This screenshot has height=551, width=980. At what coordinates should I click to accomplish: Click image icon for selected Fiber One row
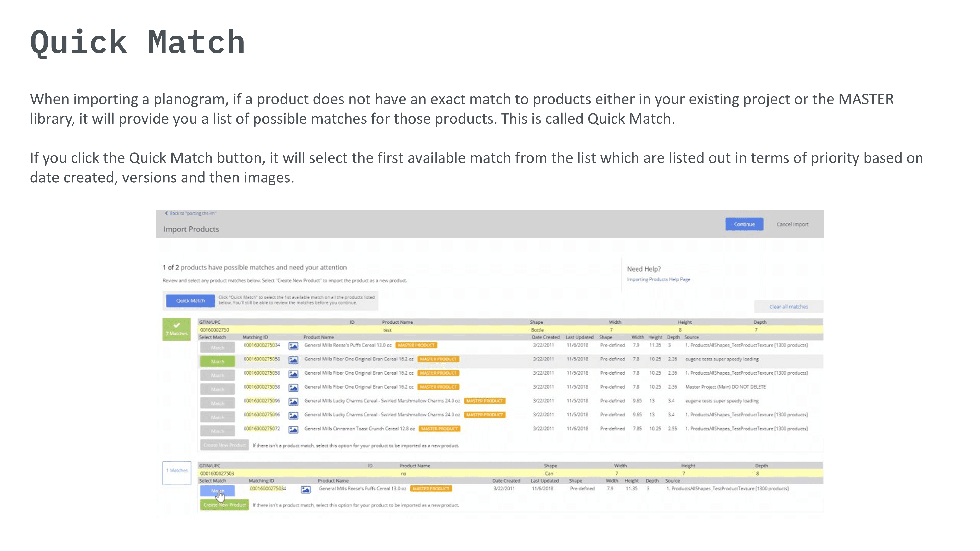pyautogui.click(x=293, y=360)
